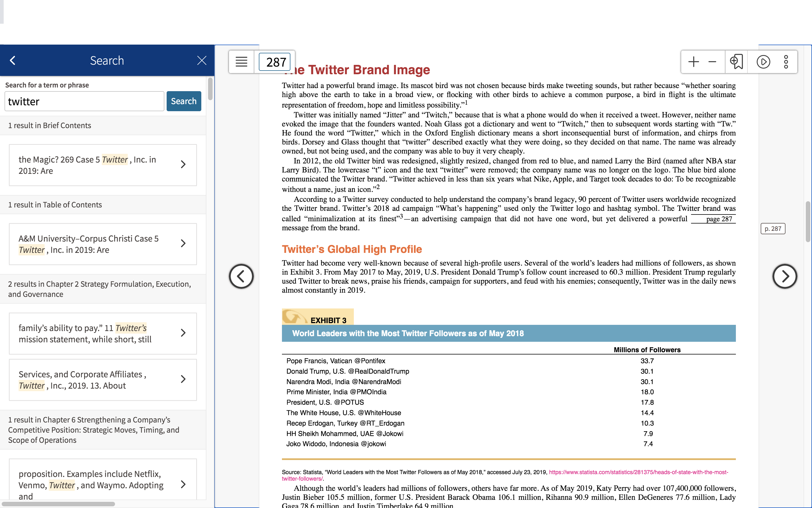Click the 'EXHIBIT 3' label
The width and height of the screenshot is (812, 508).
tap(328, 320)
